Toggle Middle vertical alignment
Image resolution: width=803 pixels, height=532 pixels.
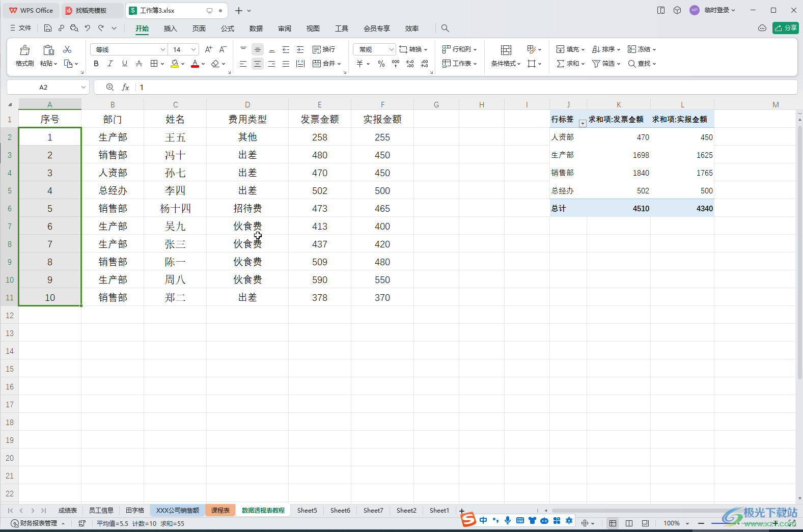(x=258, y=49)
